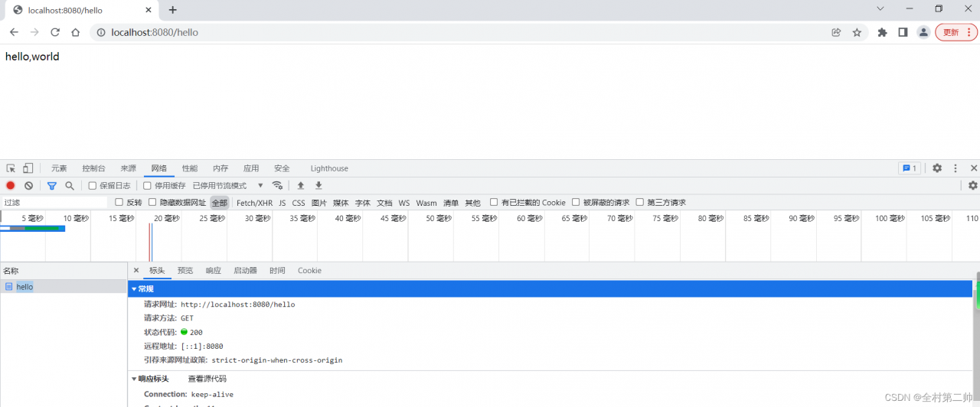
Task: Filter requests by WS type
Action: 404,203
